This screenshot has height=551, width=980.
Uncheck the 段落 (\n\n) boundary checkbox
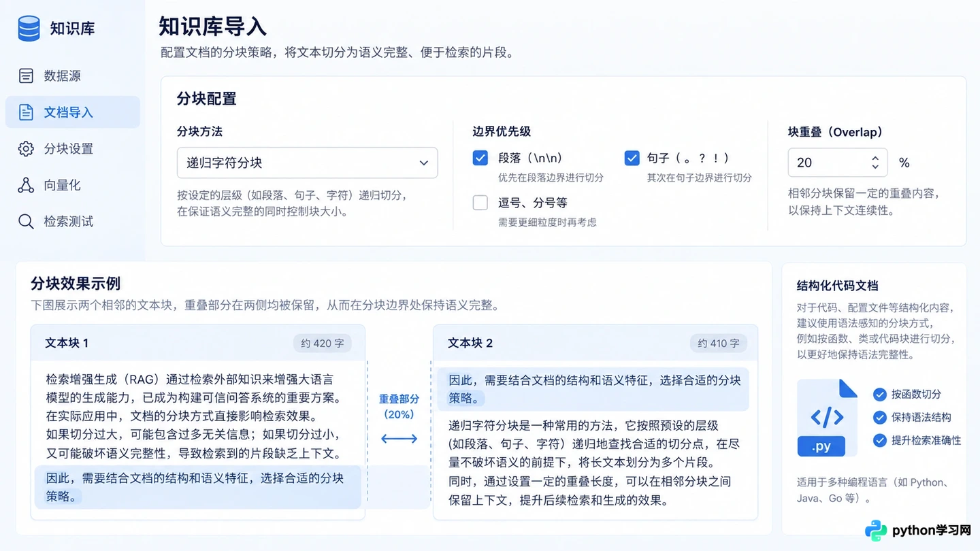(x=480, y=158)
